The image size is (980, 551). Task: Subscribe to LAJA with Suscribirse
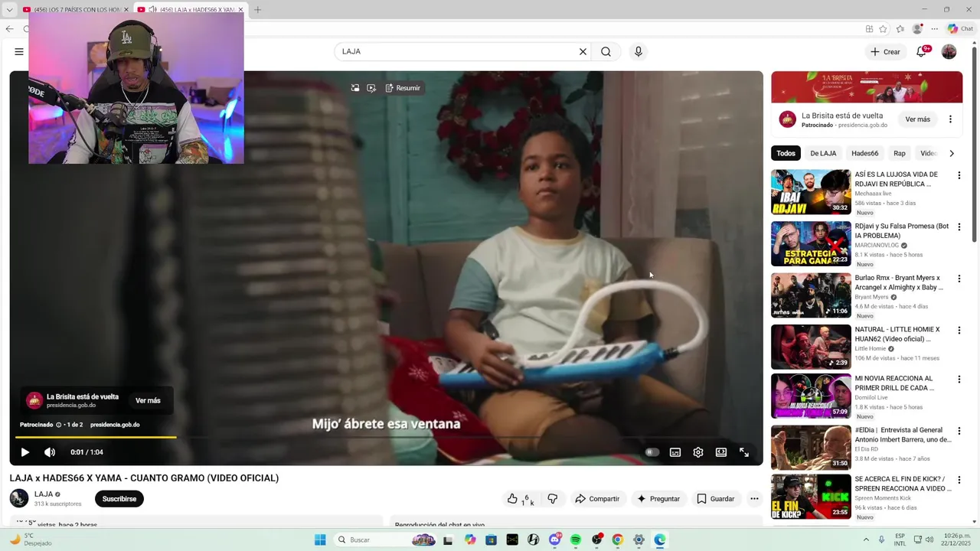tap(119, 499)
